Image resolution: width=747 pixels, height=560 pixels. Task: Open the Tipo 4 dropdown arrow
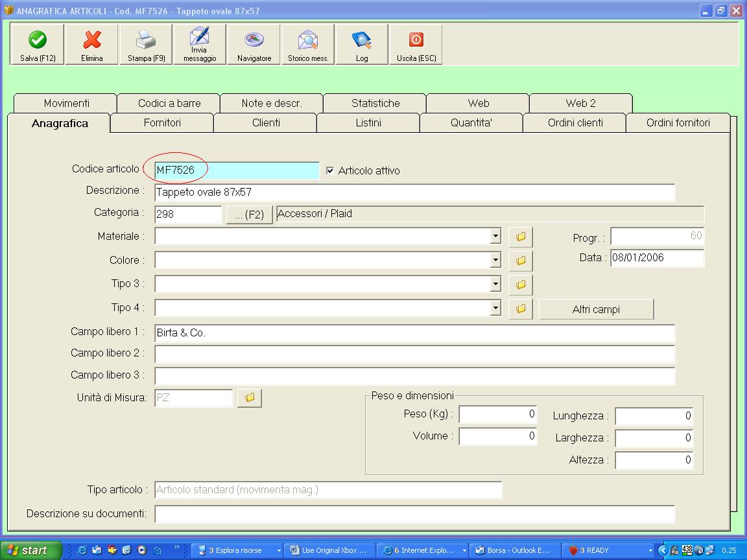[x=495, y=309]
